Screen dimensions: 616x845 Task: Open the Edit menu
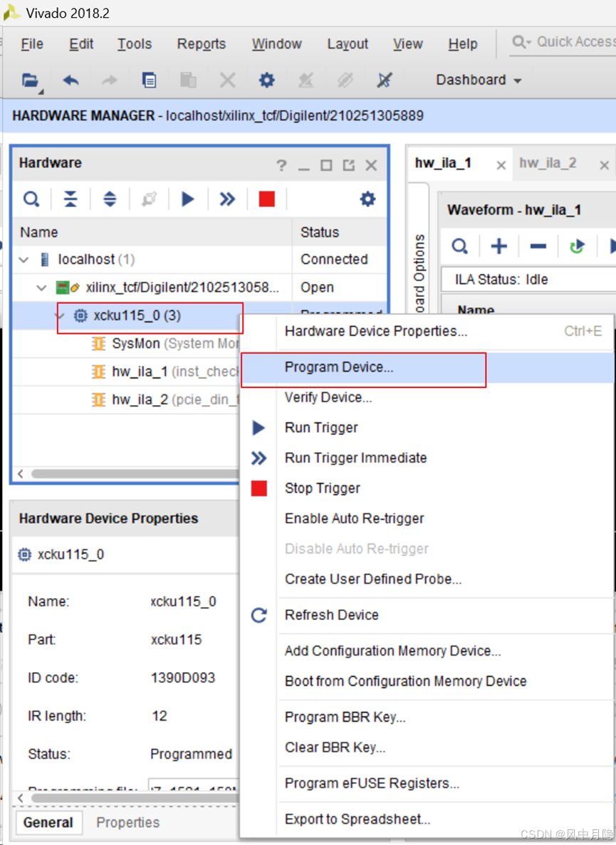[81, 44]
